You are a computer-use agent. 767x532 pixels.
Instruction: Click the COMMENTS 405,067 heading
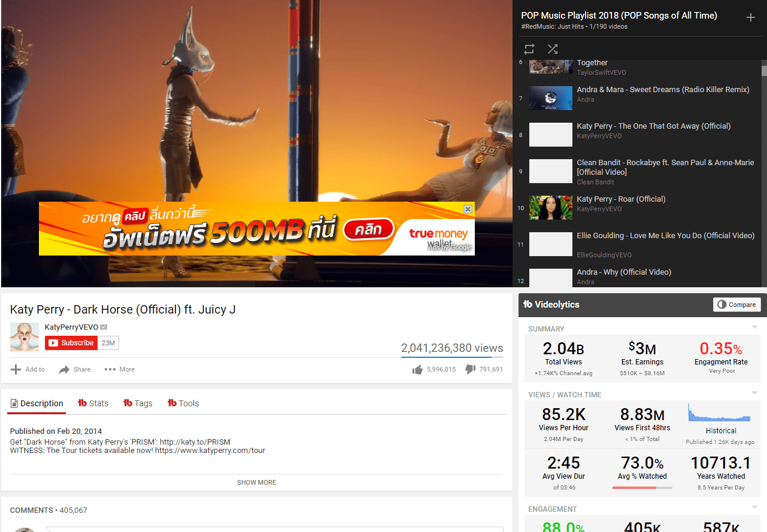click(48, 510)
